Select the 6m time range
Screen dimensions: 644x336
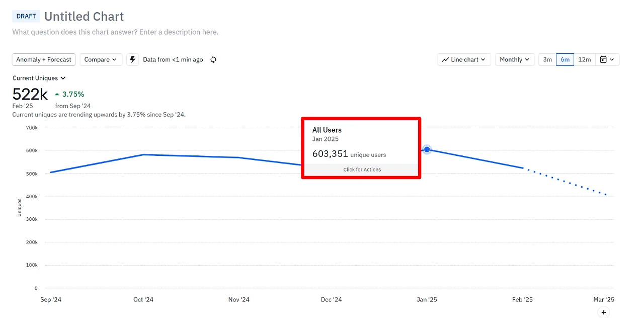point(565,59)
